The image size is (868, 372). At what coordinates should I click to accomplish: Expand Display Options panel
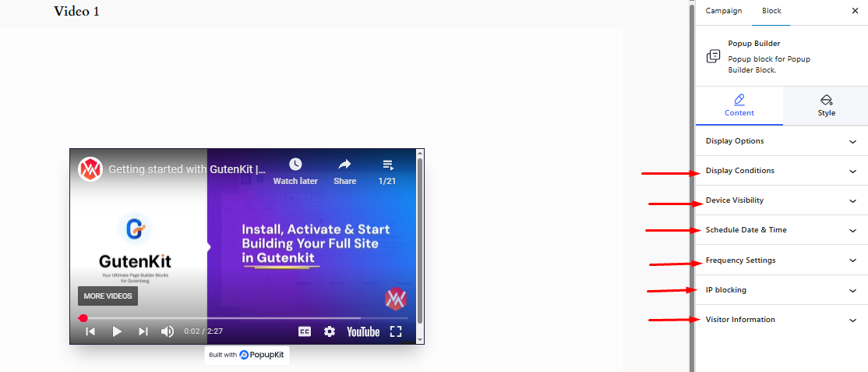tap(782, 141)
